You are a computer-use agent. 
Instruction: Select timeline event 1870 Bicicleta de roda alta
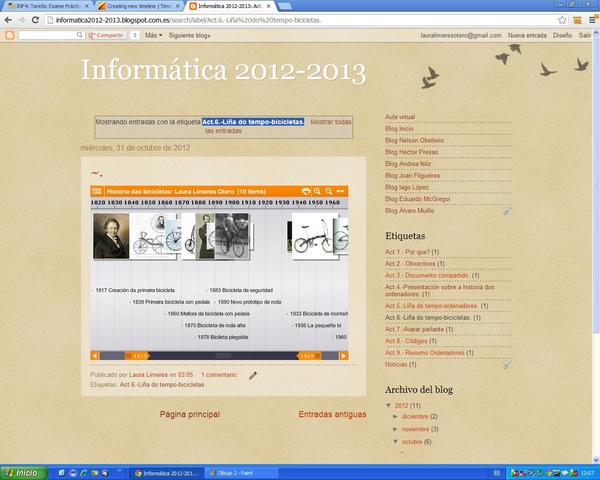(215, 325)
